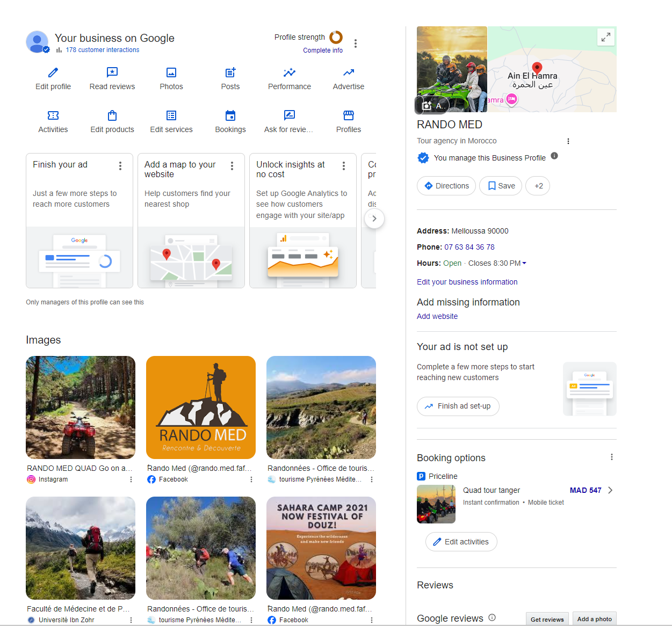Open the RANDO MED logo Facebook image
The image size is (672, 626).
[201, 407]
